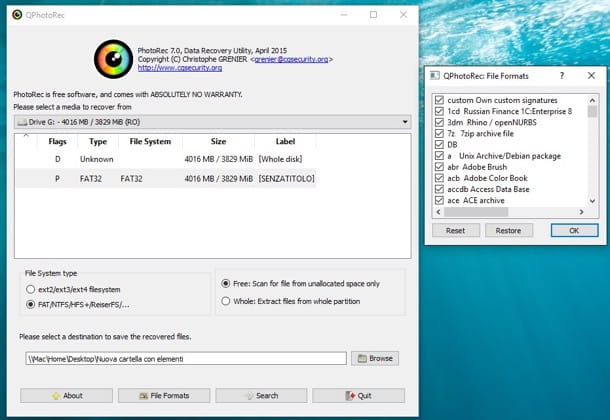The image size is (610, 420).
Task: Open the File Formats button
Action: click(x=164, y=396)
